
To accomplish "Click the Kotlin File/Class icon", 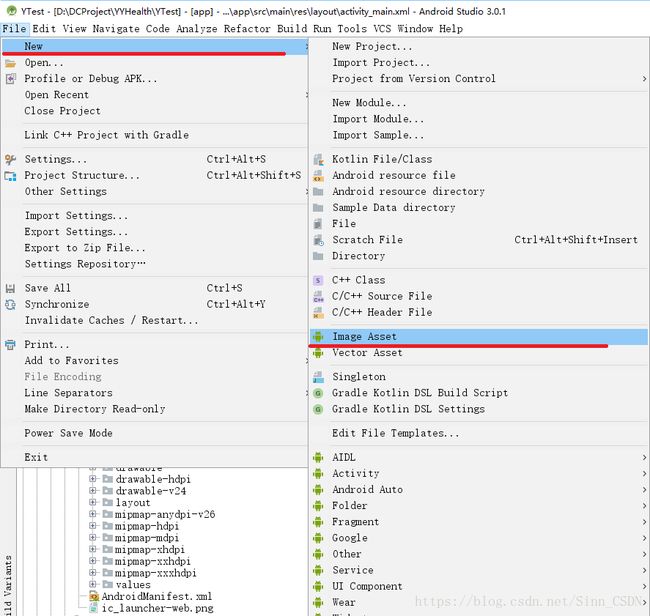I will click(318, 159).
